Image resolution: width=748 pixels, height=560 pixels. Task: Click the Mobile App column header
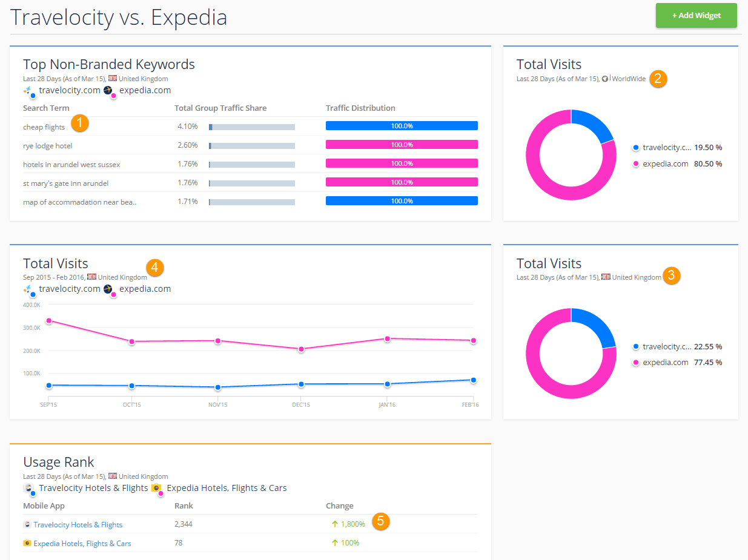click(x=44, y=506)
